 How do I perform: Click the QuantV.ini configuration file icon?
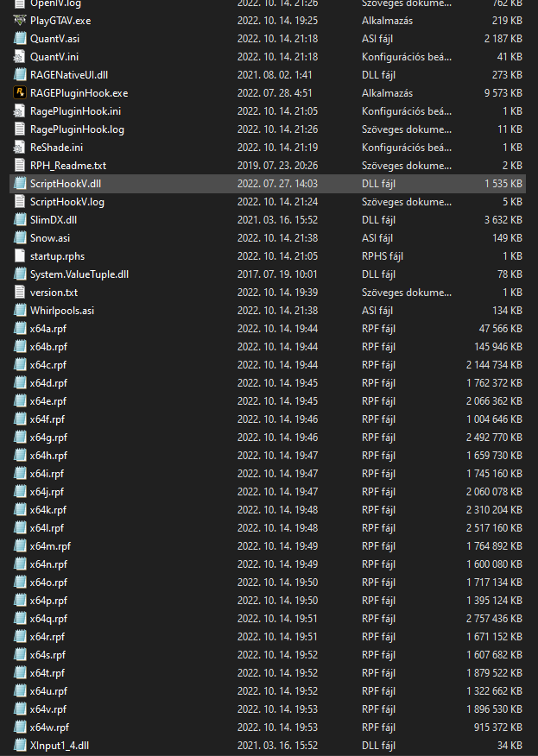coord(20,57)
